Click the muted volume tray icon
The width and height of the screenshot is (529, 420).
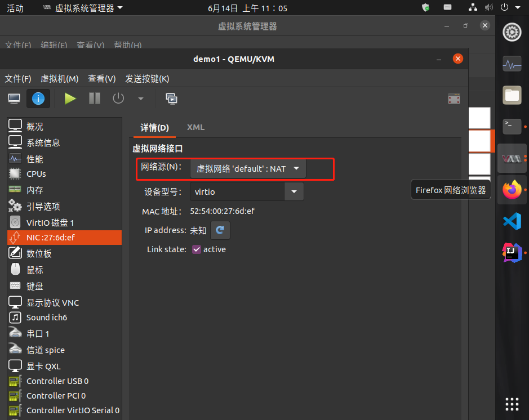[488, 7]
